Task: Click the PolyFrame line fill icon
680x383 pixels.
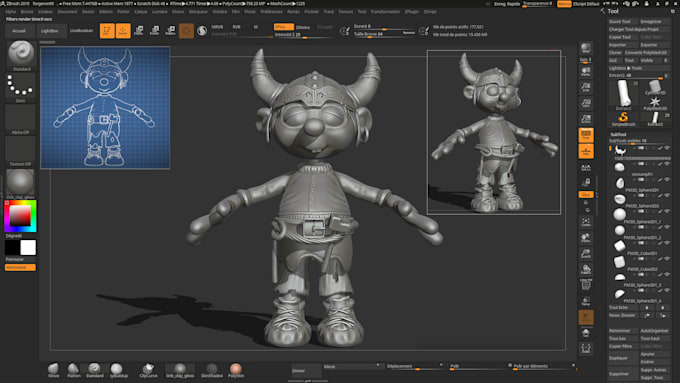Action: click(586, 285)
